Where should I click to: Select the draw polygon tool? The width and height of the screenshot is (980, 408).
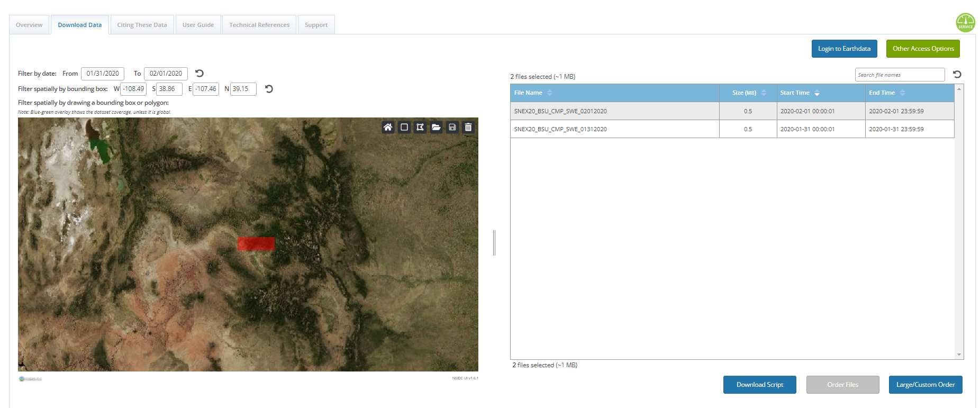(x=420, y=127)
